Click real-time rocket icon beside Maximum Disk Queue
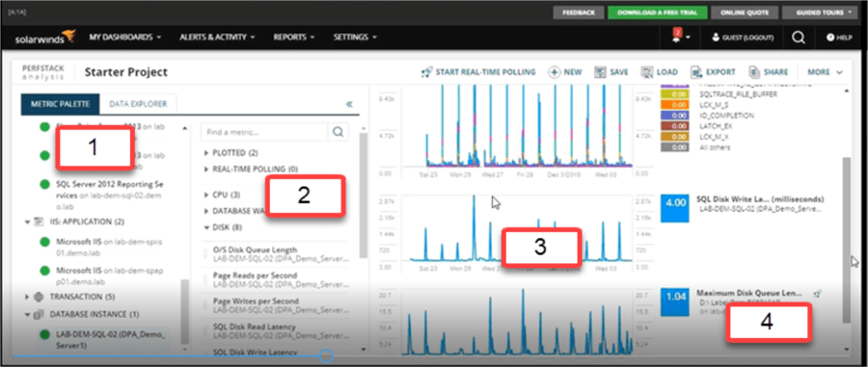 pos(818,294)
